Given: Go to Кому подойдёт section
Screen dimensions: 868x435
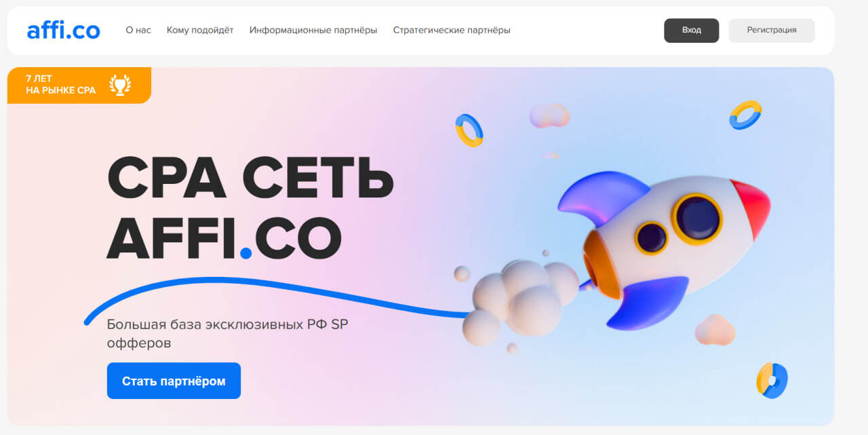Looking at the screenshot, I should point(200,30).
